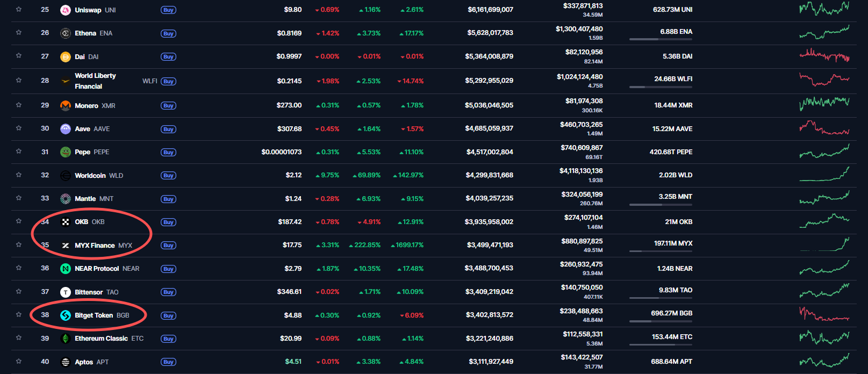Image resolution: width=868 pixels, height=374 pixels.
Task: Toggle the watchlist star for Worldcoin
Action: 19,175
